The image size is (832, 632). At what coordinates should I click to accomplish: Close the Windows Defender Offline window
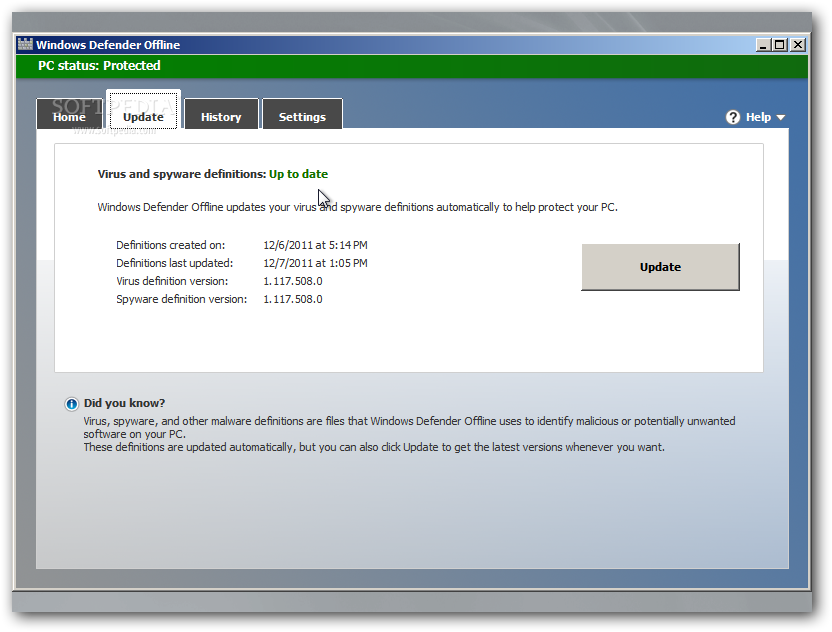pos(798,45)
